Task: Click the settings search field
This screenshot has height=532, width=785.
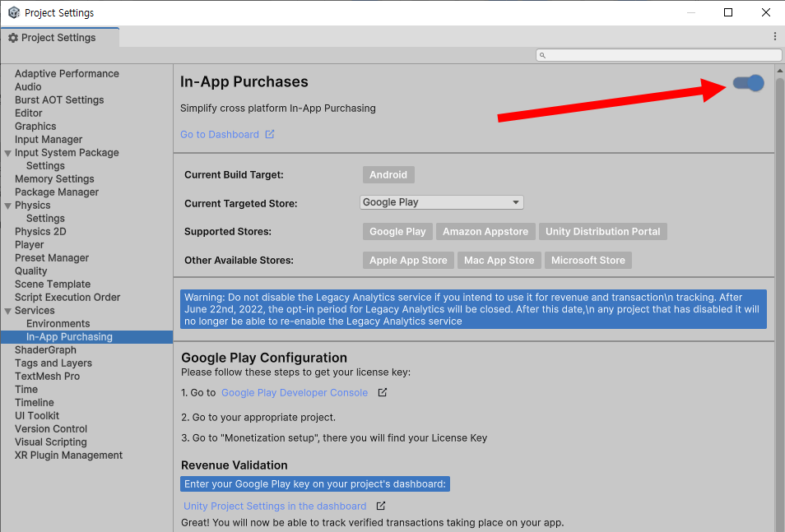Action: pyautogui.click(x=658, y=55)
